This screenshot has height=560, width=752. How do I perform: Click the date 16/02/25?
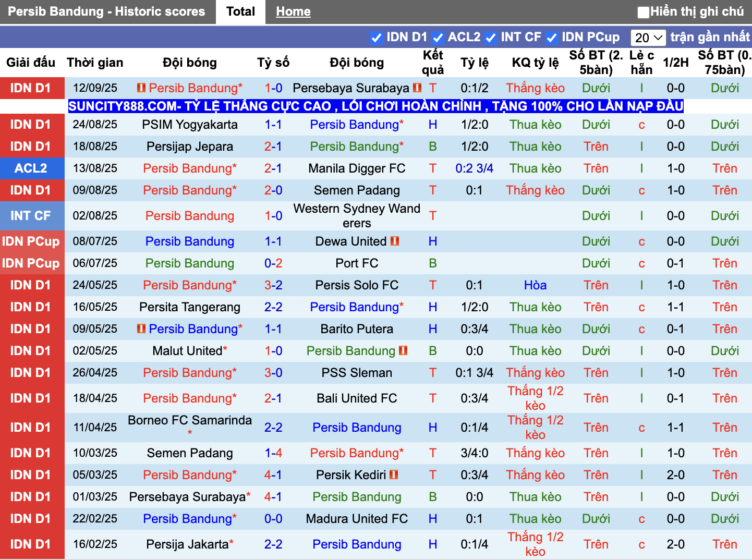click(95, 544)
